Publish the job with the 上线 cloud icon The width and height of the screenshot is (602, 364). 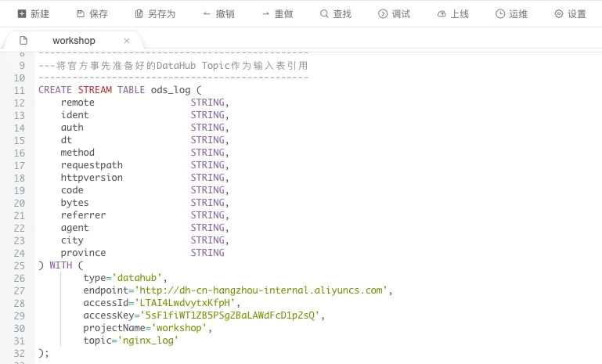(x=442, y=14)
